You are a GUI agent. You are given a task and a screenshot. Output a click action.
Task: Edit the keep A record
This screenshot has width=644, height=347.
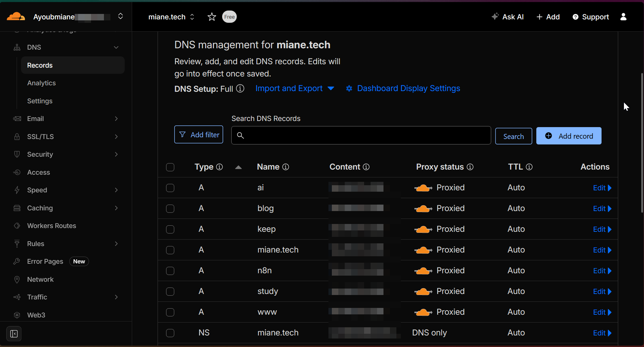coord(602,229)
